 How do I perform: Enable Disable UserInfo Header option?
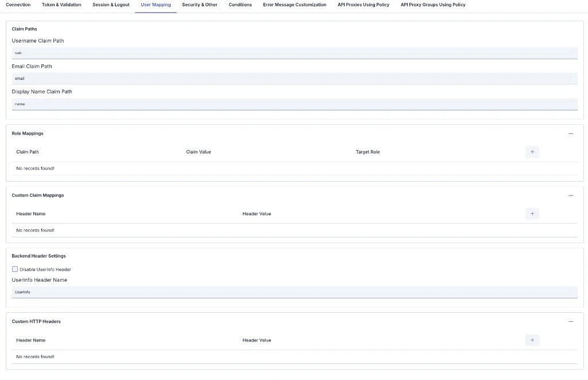[x=15, y=269]
